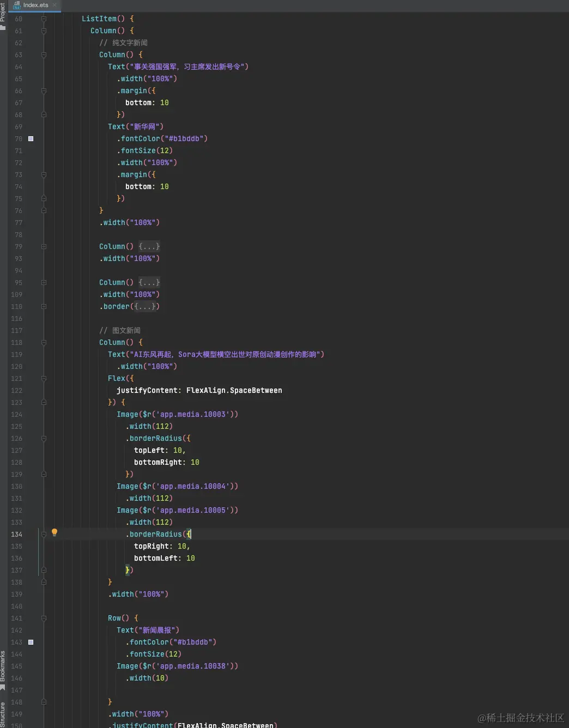Screen dimensions: 569x728
Task: Click the fold end marker at line 138
Action: (44, 582)
